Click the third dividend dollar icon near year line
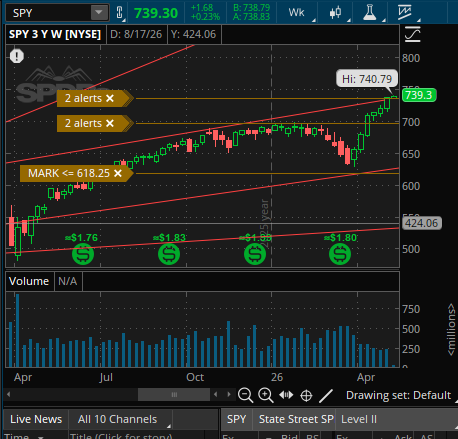The image size is (458, 439). coord(255,254)
